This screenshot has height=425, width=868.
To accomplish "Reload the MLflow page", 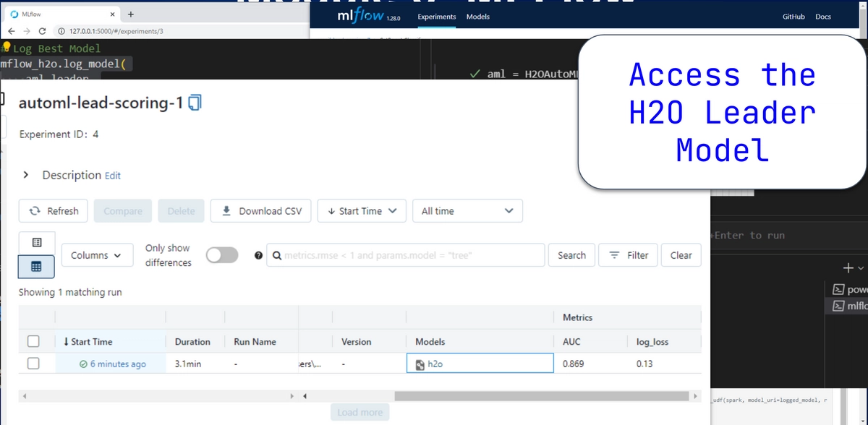I will (x=43, y=31).
